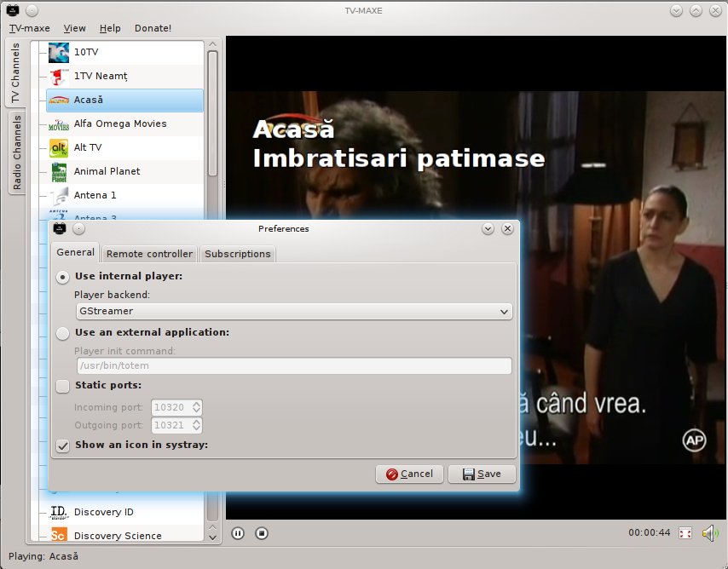Click the main window minimize chevron
Screen dimensions: 728x569
tap(676, 11)
